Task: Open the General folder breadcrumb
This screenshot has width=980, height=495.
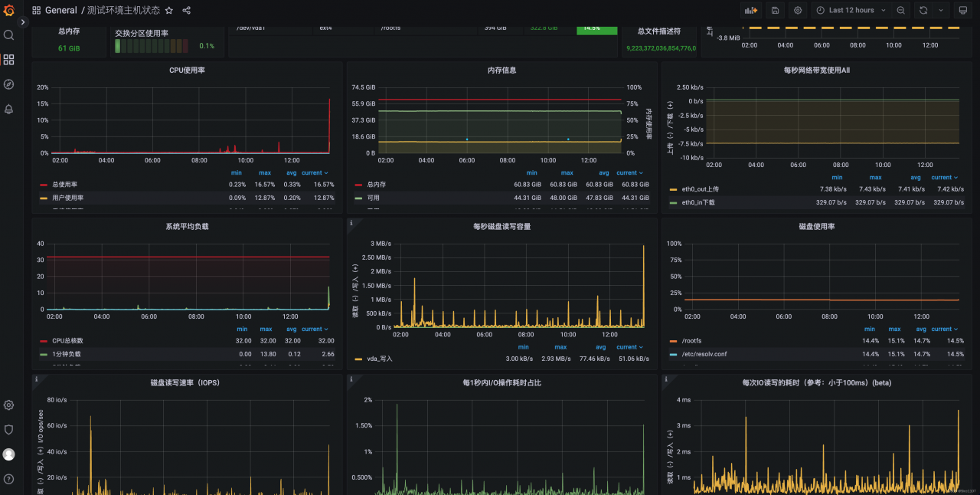Action: point(61,11)
